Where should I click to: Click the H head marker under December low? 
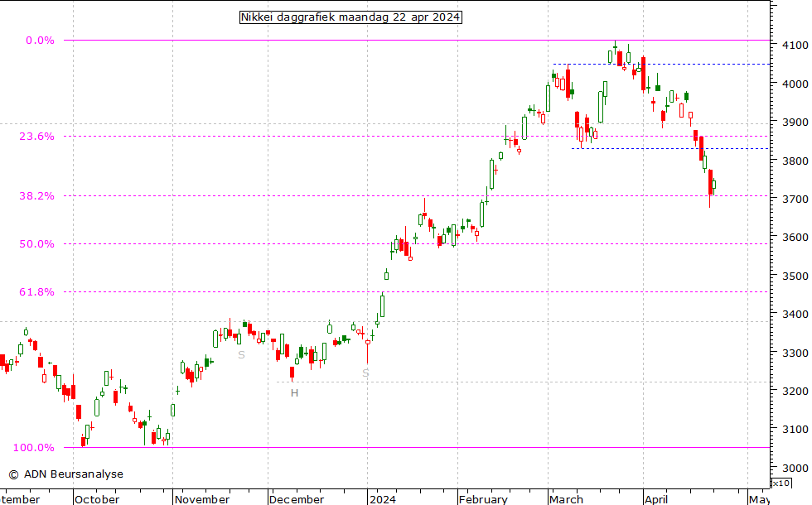(x=295, y=393)
